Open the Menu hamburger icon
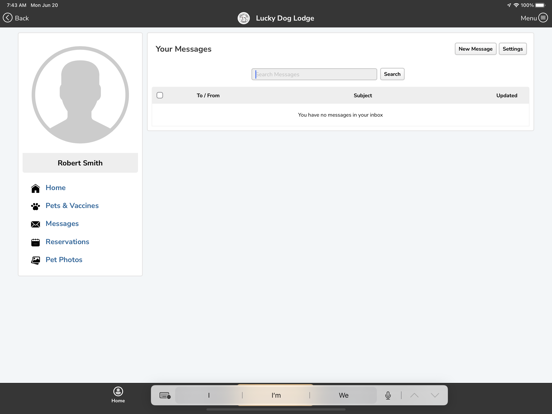The image size is (552, 414). 543,18
